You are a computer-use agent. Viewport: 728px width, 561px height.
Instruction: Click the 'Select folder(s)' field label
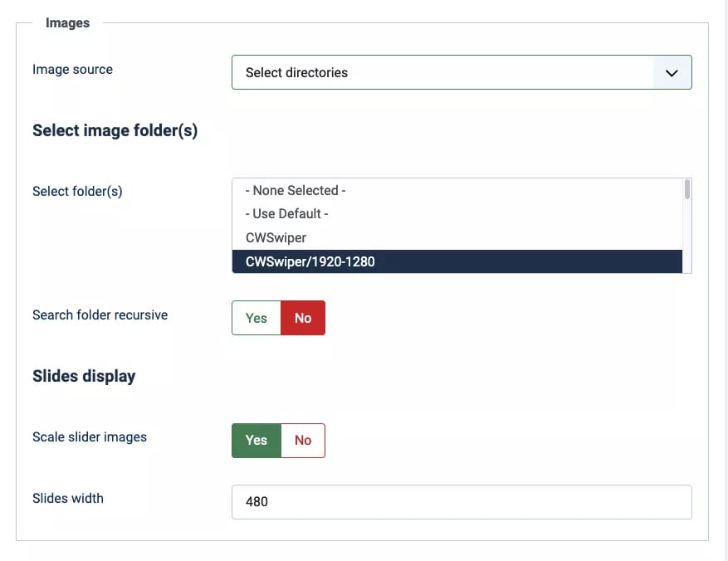tap(77, 192)
